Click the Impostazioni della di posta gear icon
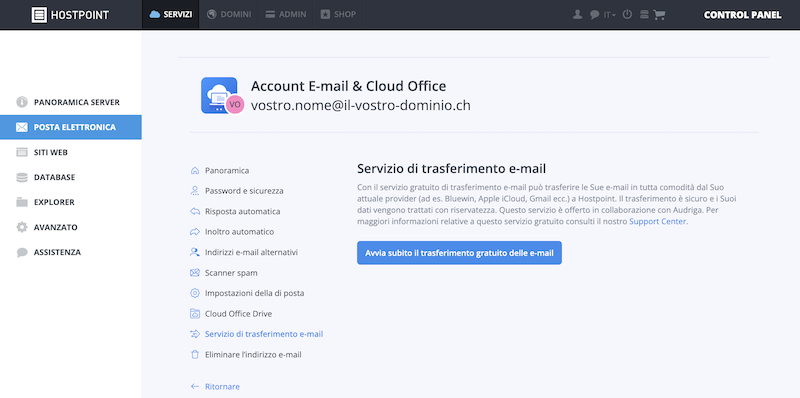The height and width of the screenshot is (398, 800). tap(194, 293)
